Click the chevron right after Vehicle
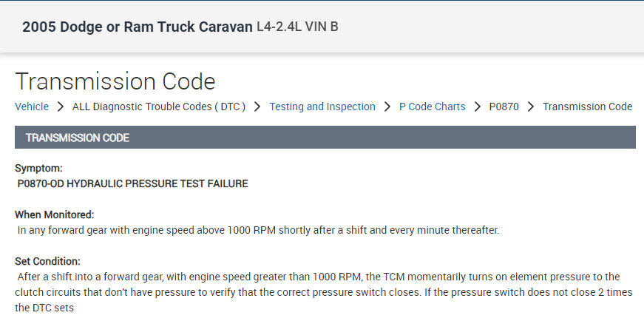The height and width of the screenshot is (321, 644). (x=61, y=107)
